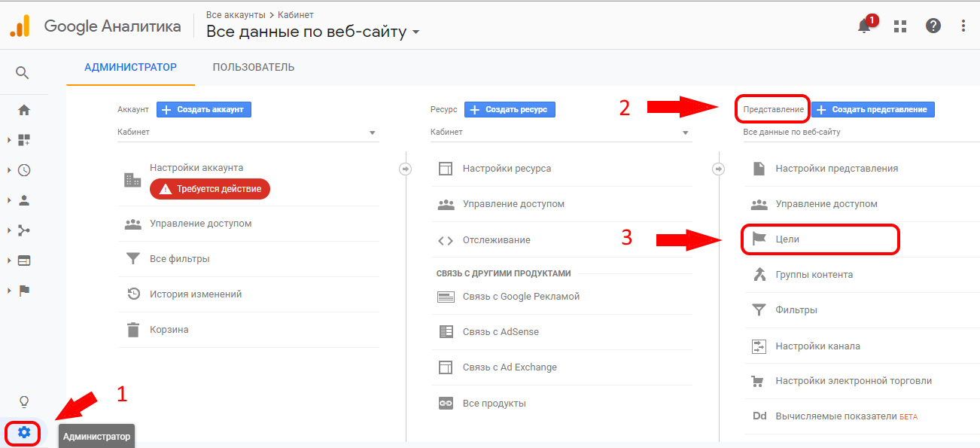This screenshot has height=448, width=980.
Task: Expand the Audience sidebar section arrow
Action: point(9,200)
